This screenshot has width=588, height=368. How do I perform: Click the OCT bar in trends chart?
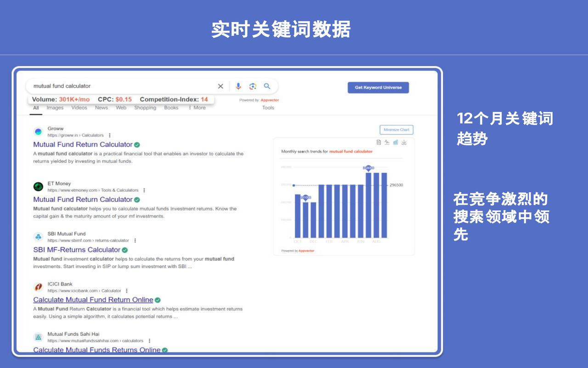tap(298, 216)
